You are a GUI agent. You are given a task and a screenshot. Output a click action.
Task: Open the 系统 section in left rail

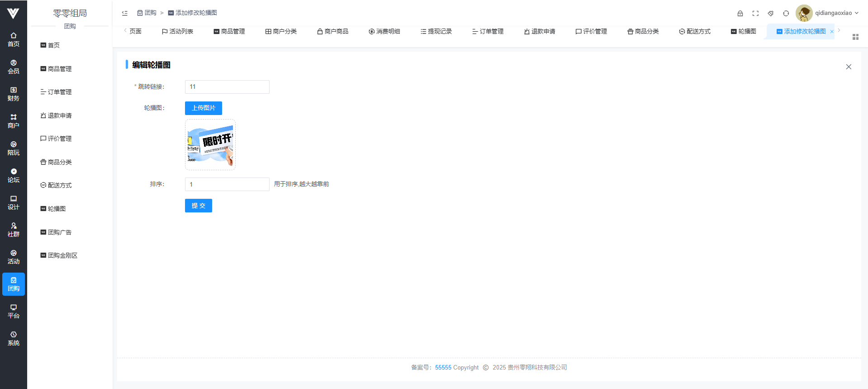coord(14,339)
